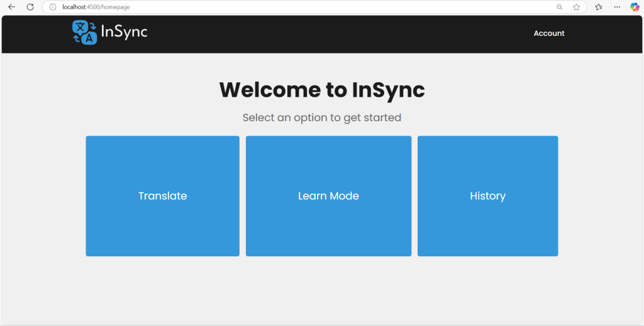Click the browser back arrow

point(11,7)
